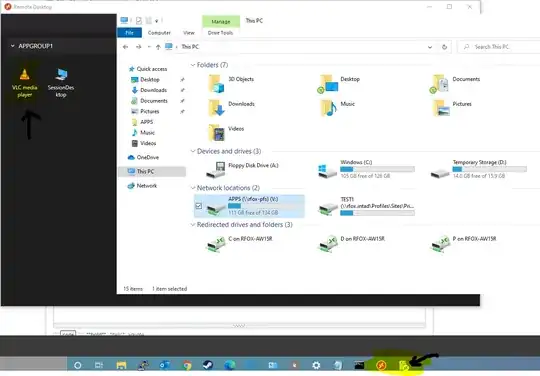Select the TEST1 network location
The height and width of the screenshot is (376, 540).
click(x=366, y=206)
